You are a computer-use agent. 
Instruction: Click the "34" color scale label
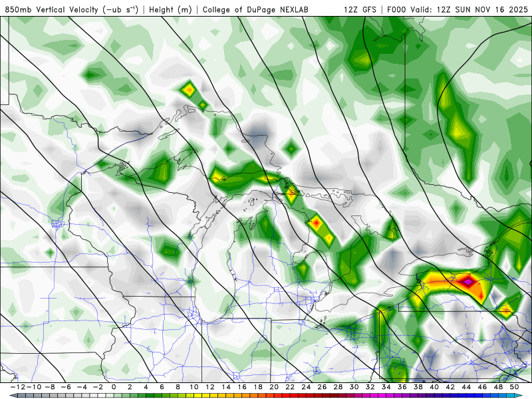(386, 387)
